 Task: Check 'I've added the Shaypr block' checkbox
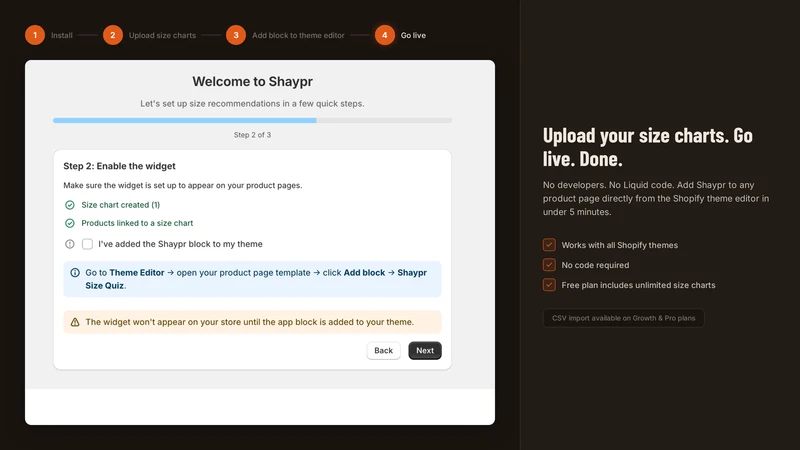(x=87, y=244)
